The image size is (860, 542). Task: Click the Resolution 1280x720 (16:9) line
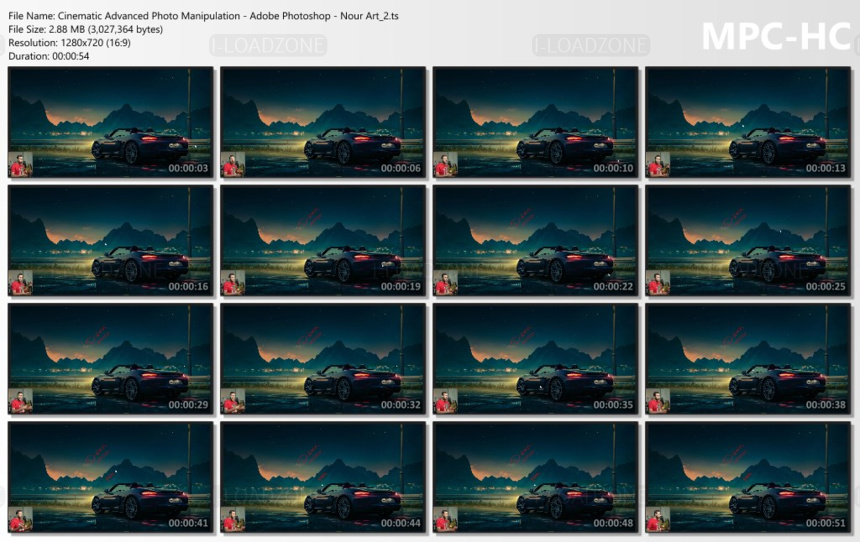tap(69, 43)
